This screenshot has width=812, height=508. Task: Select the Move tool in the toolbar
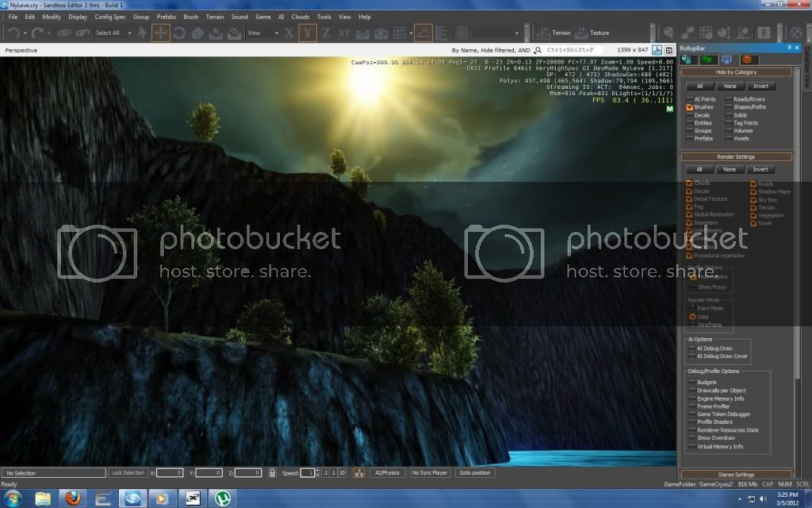[160, 33]
